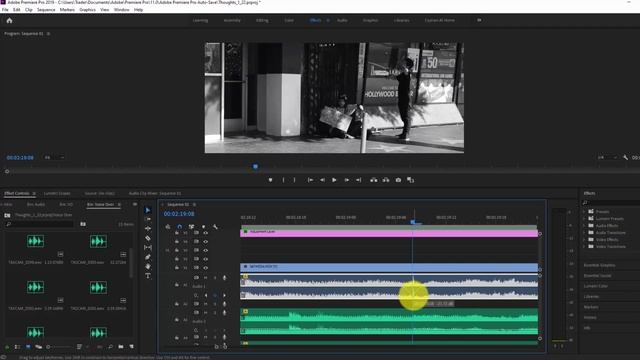Click Insert as nest toggle in timeline

click(168, 227)
